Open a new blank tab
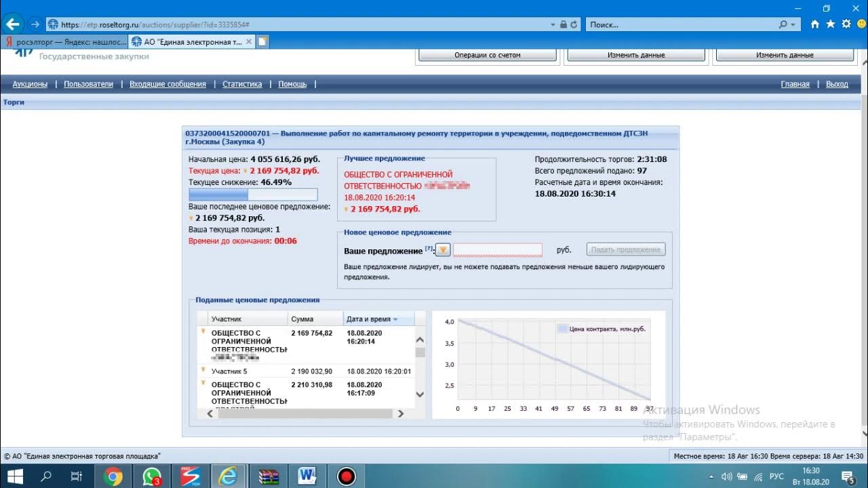The height and width of the screenshot is (488, 868). click(x=262, y=41)
